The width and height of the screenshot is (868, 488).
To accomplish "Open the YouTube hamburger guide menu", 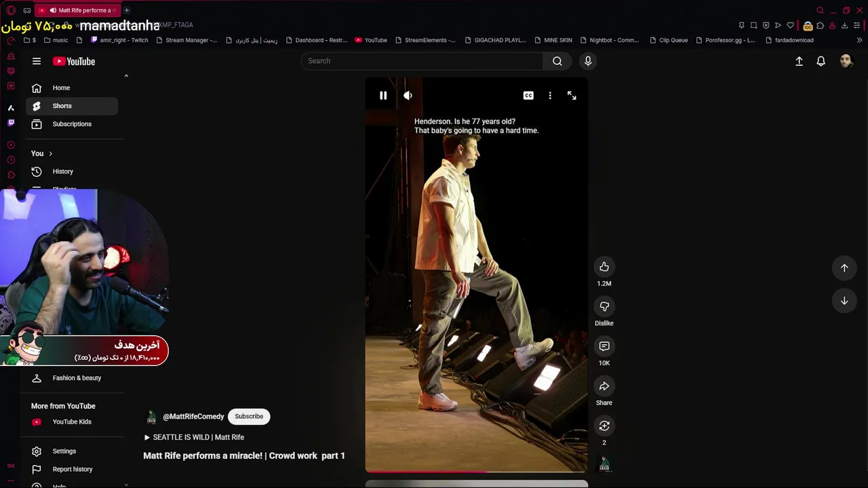I will tap(37, 61).
